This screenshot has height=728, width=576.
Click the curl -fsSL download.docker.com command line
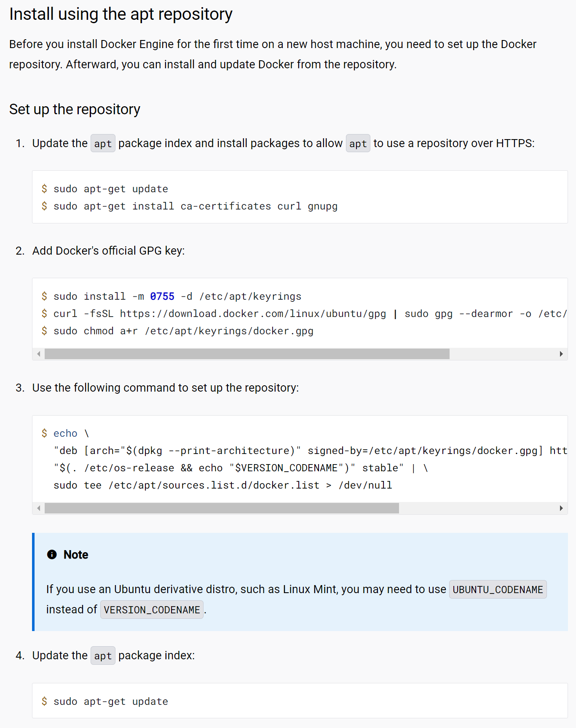pyautogui.click(x=304, y=314)
